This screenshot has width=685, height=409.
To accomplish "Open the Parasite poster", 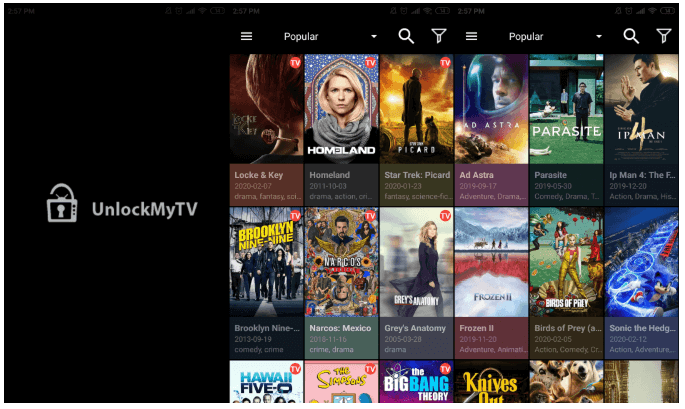I will click(x=567, y=109).
